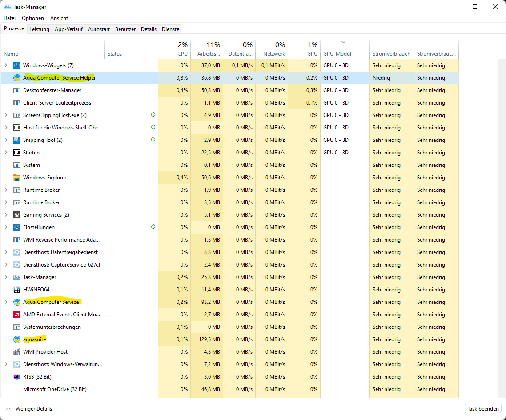Expand Snipping Tool (2) group
Screen dimensions: 506x420
6,140
